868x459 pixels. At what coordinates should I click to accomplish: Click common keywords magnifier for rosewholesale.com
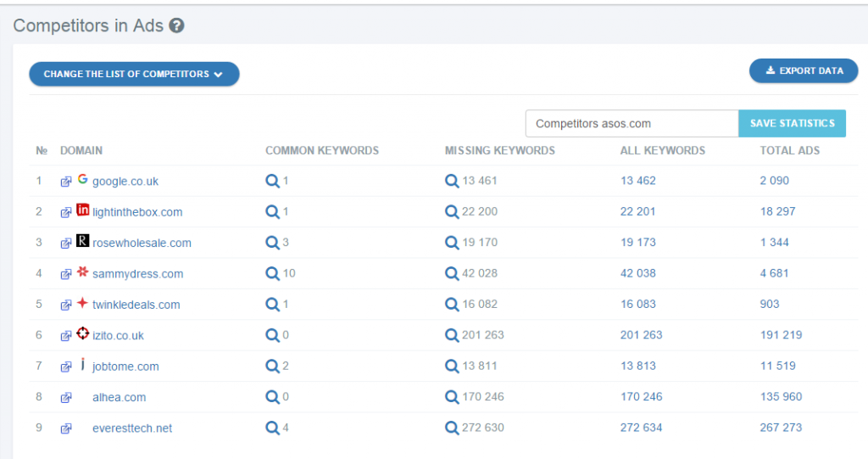click(x=272, y=243)
